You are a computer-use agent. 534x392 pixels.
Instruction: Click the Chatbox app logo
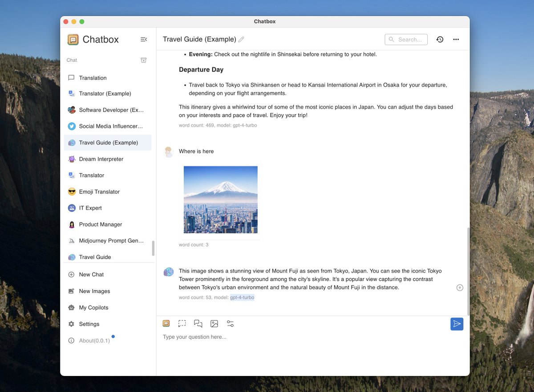pyautogui.click(x=72, y=40)
